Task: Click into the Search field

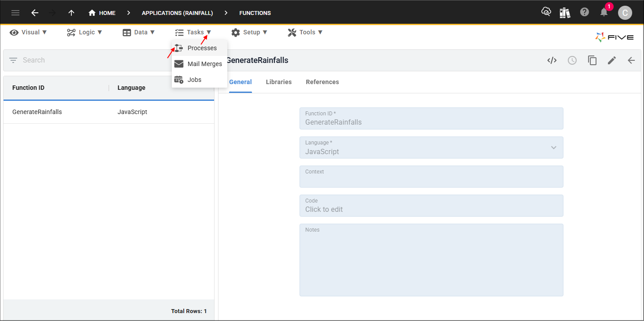Action: coord(95,60)
